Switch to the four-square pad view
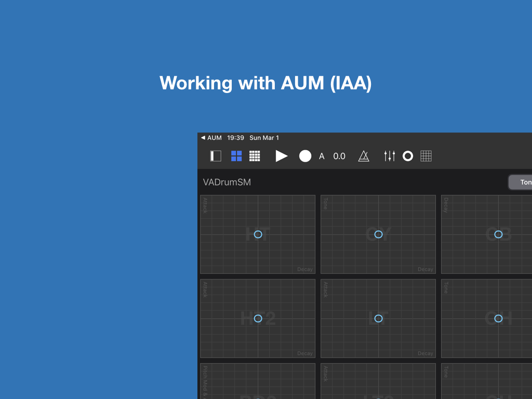The image size is (532, 399). coord(236,156)
